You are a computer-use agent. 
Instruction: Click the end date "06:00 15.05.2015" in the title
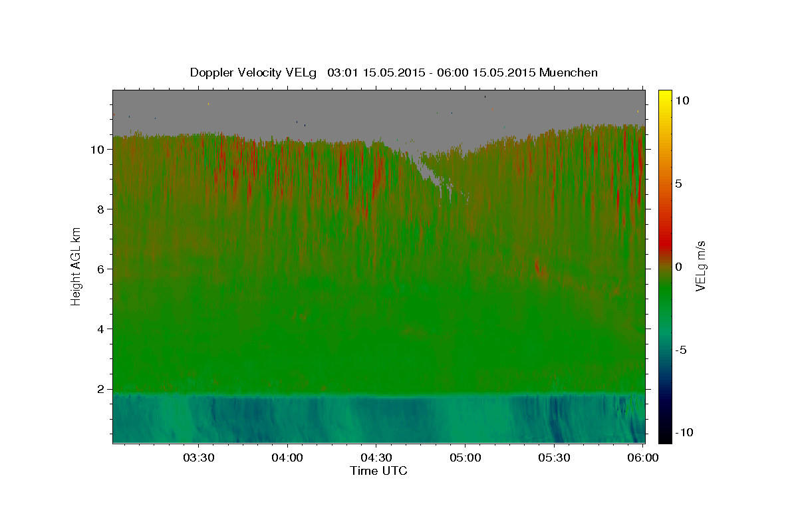click(x=487, y=72)
